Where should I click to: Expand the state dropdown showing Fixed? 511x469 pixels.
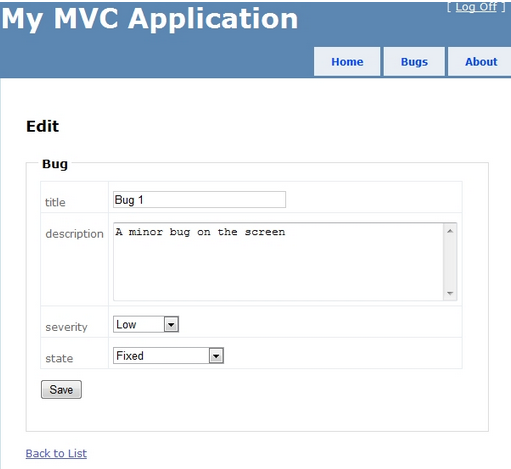(x=168, y=356)
